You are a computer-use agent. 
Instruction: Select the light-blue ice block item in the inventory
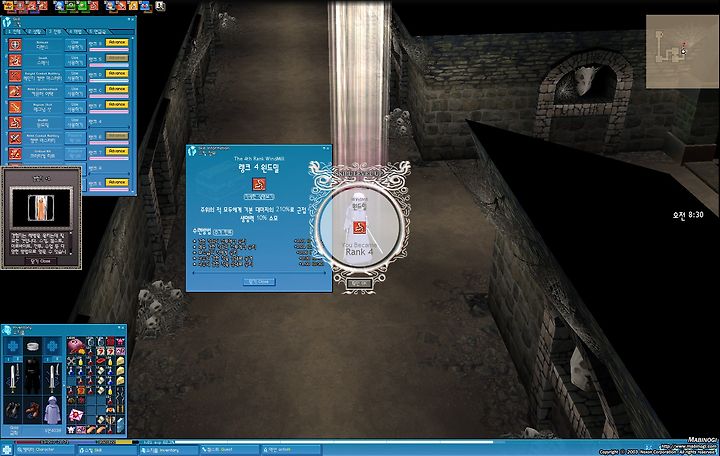pos(120,425)
